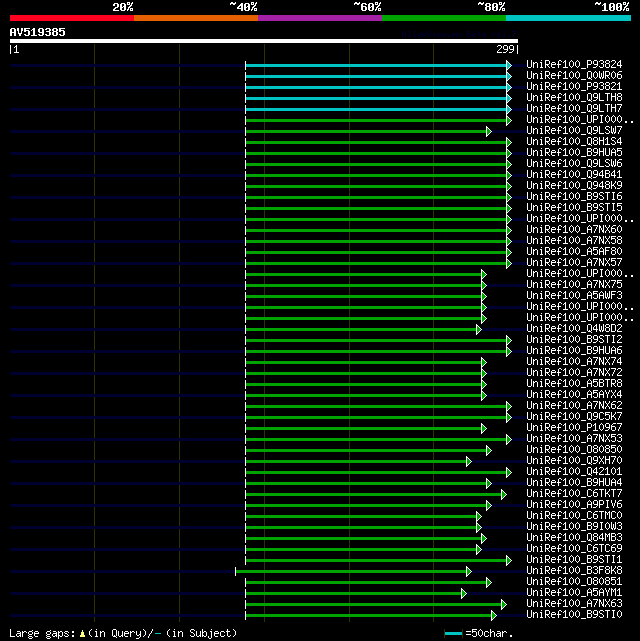Select the UniRef100_A7NX57 label
Viewport: 640px width, 641px height.
click(x=574, y=263)
